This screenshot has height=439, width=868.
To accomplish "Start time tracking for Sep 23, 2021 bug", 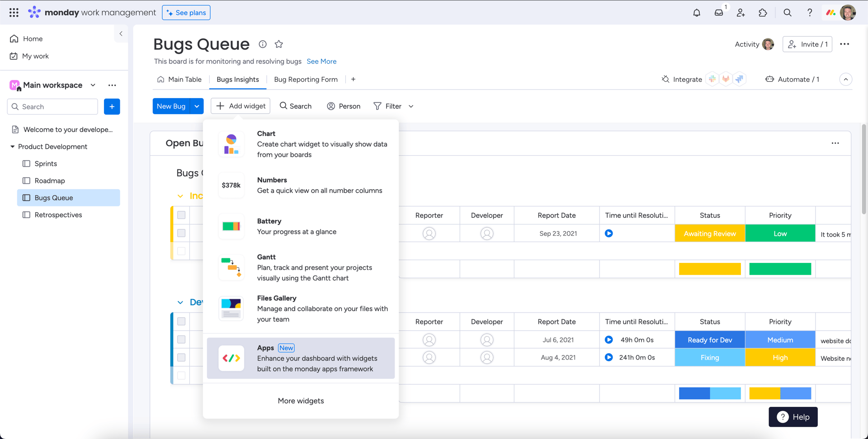I will pos(609,234).
